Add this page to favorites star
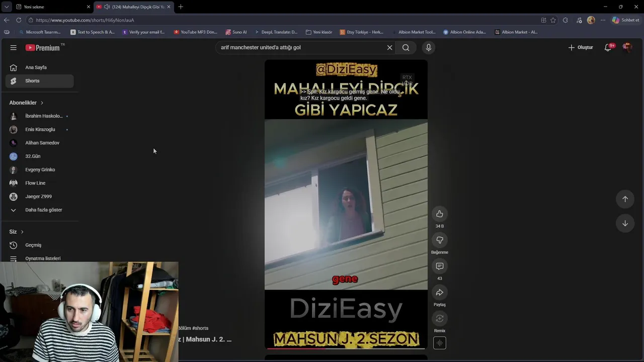 click(x=553, y=20)
